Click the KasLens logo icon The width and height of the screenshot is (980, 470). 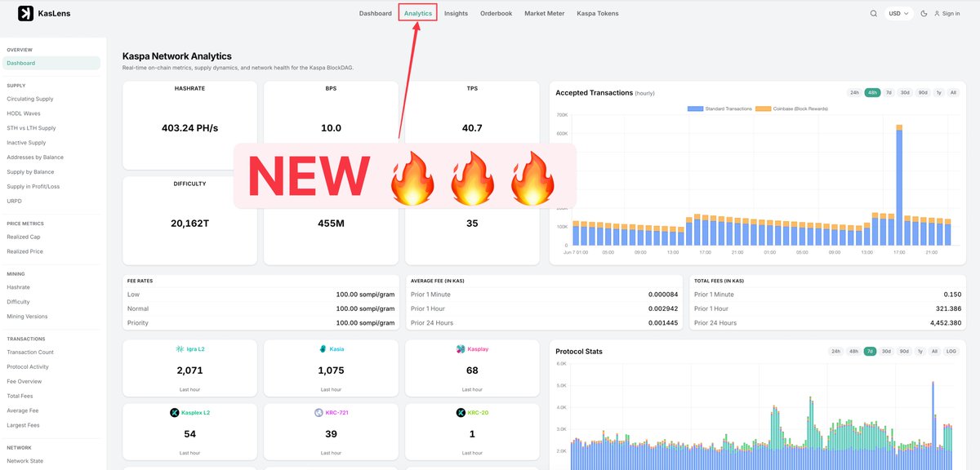pos(26,13)
